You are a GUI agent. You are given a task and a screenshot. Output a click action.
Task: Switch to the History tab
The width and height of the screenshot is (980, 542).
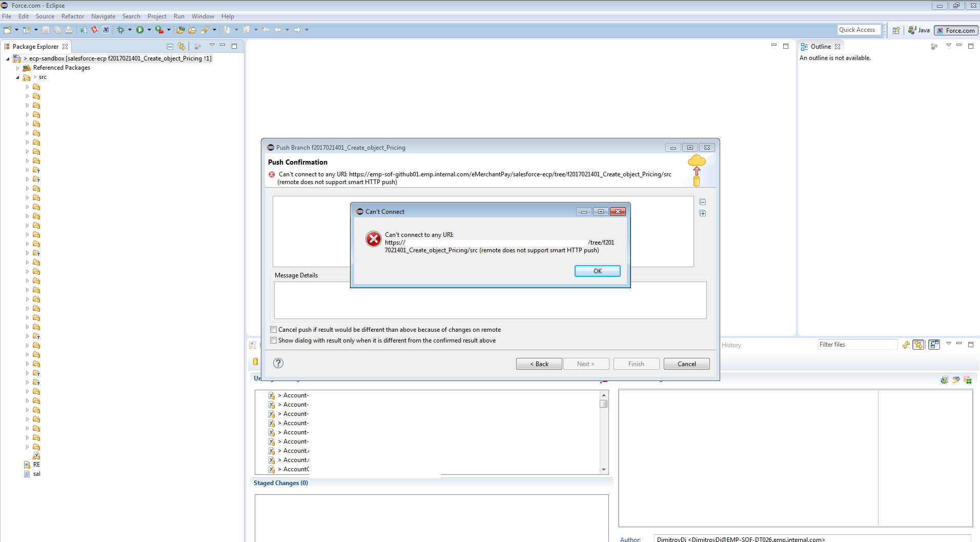pos(731,345)
